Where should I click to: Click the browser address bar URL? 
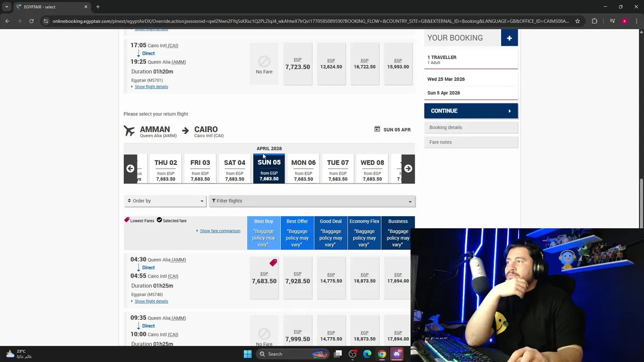pyautogui.click(x=310, y=21)
